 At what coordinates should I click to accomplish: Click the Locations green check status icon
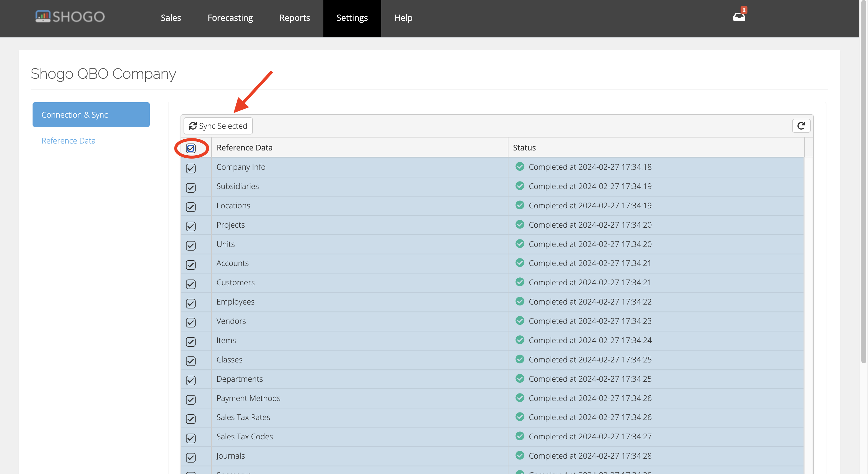[520, 205]
